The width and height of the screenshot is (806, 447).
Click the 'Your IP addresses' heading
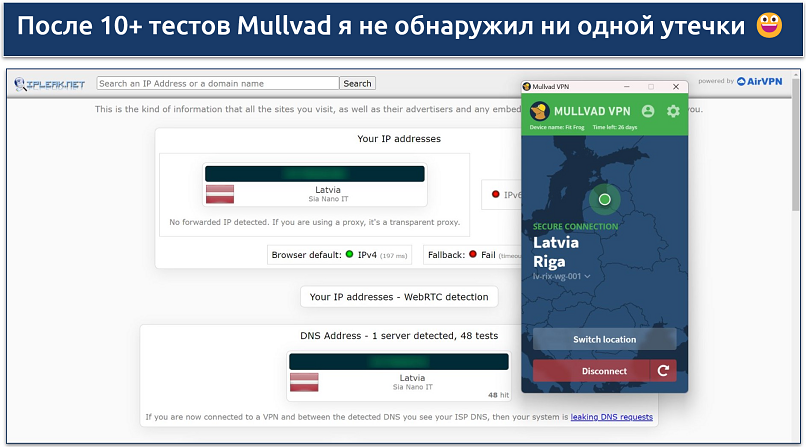click(x=399, y=139)
